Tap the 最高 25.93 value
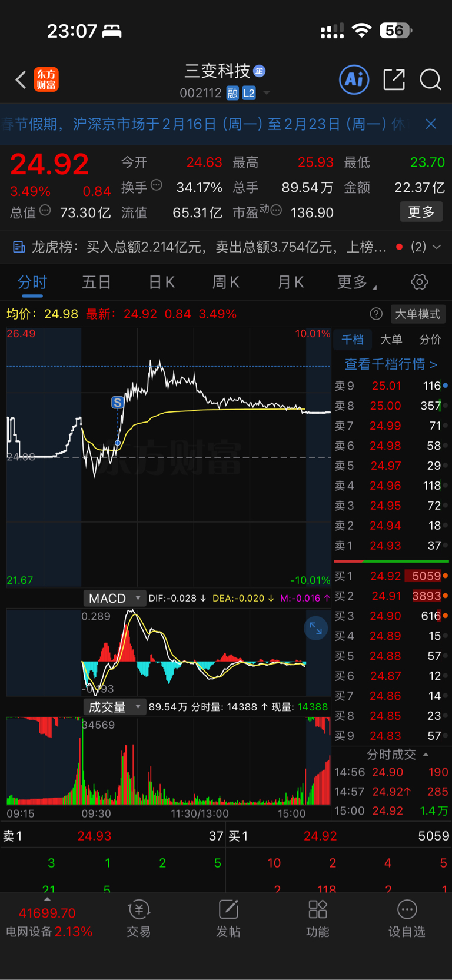The width and height of the screenshot is (452, 980). 315,162
